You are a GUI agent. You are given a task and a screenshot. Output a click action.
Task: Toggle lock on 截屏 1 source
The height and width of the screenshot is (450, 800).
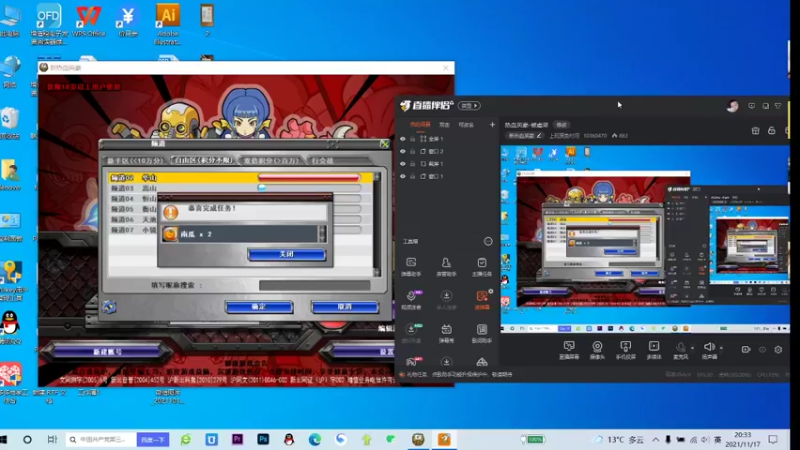pos(413,164)
